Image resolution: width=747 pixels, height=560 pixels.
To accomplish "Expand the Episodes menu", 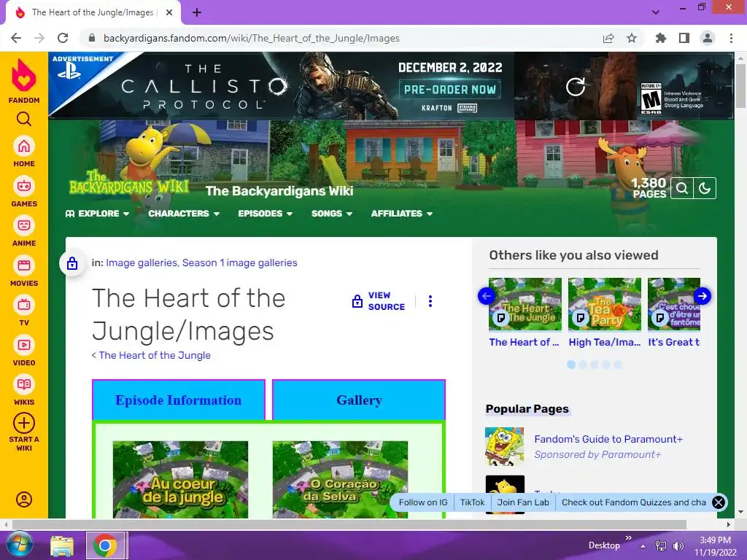I will (x=266, y=214).
